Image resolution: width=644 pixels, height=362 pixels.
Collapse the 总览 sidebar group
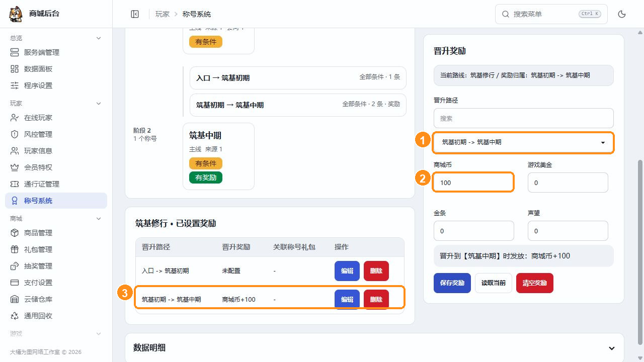tap(99, 38)
